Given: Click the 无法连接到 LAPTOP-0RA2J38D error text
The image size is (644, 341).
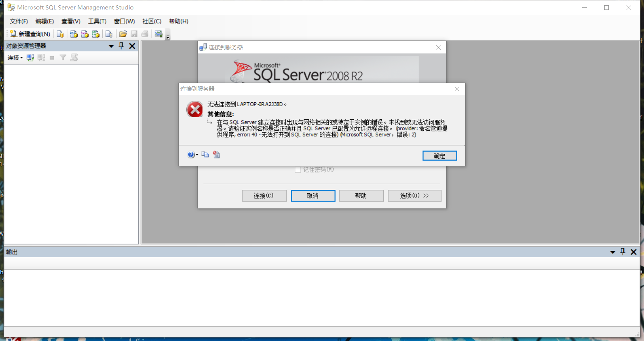Looking at the screenshot, I should tap(247, 104).
